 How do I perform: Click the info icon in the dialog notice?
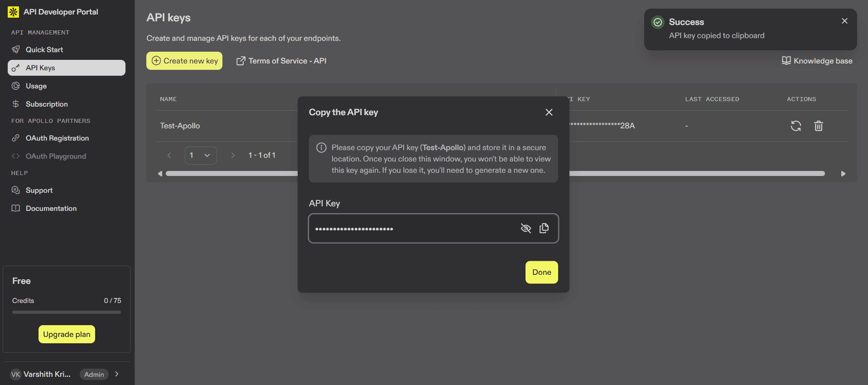click(321, 148)
